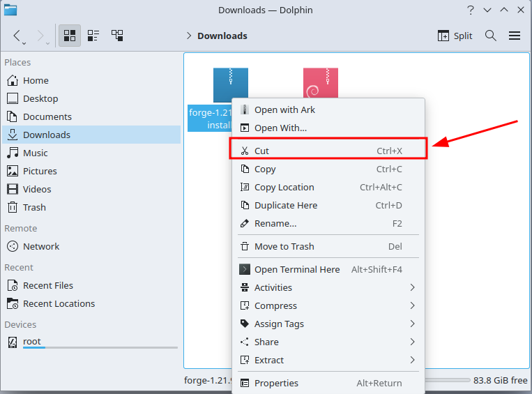The height and width of the screenshot is (394, 532).
Task: Switch to Details view mode
Action: (x=117, y=36)
